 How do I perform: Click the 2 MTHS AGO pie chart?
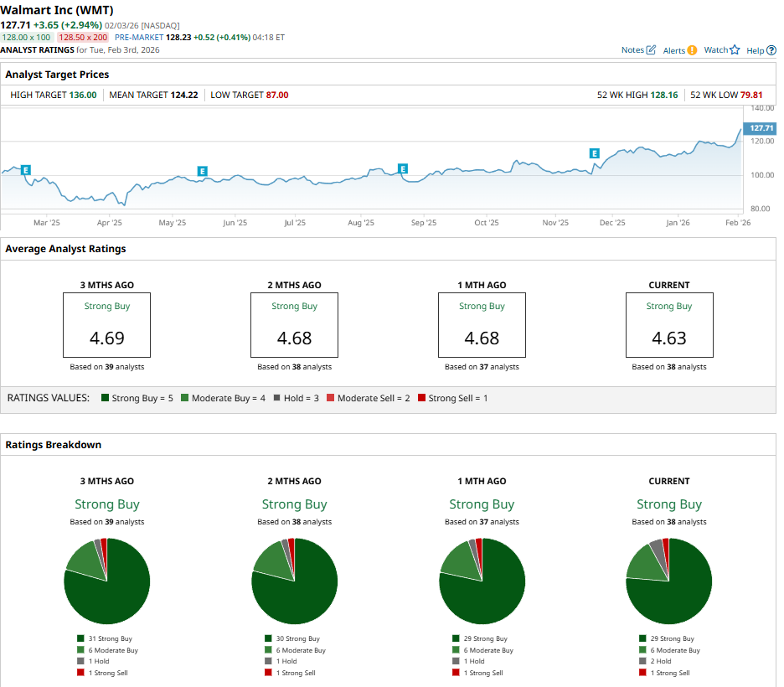[294, 581]
